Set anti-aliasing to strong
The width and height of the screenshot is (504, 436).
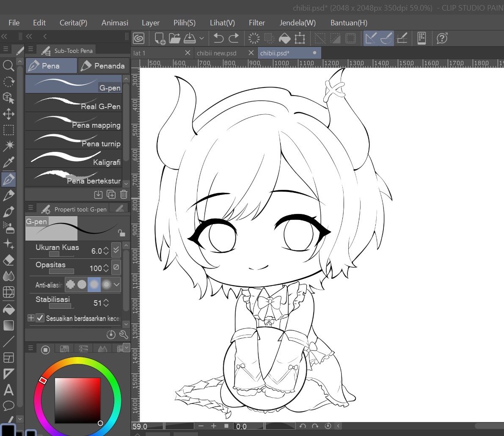106,284
